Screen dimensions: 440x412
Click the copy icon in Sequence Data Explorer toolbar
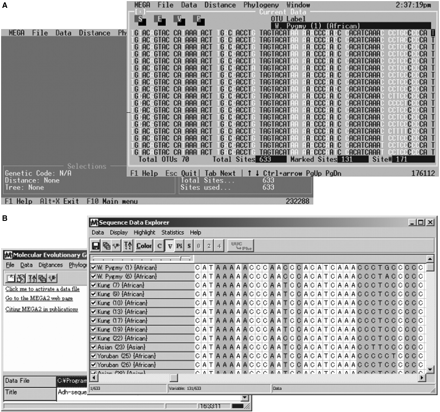pyautogui.click(x=106, y=246)
